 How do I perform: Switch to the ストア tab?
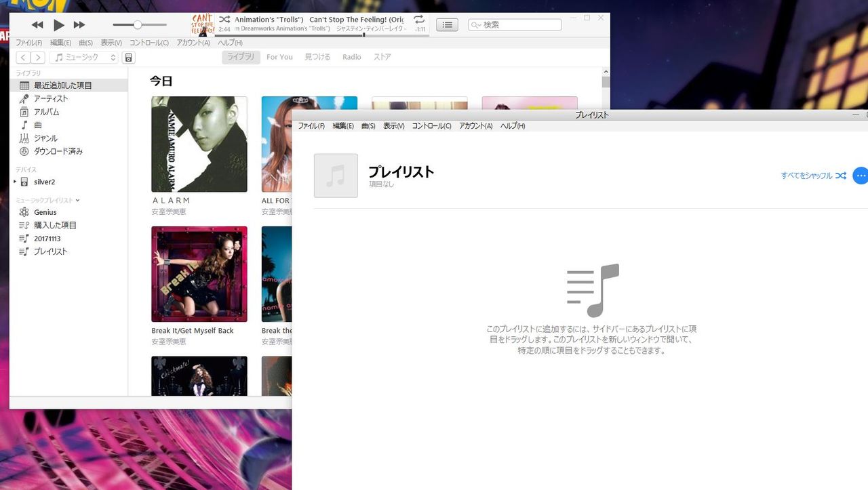click(382, 57)
